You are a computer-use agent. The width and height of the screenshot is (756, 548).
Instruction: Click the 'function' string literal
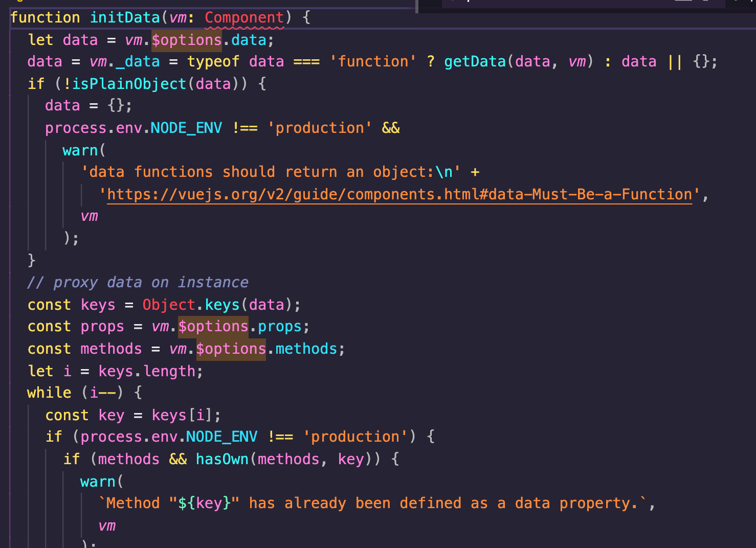click(373, 62)
